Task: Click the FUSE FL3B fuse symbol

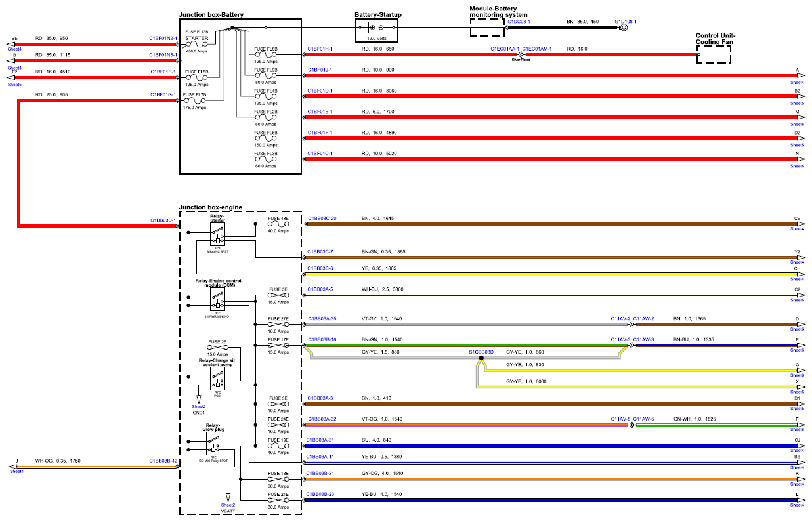Action: (x=265, y=159)
